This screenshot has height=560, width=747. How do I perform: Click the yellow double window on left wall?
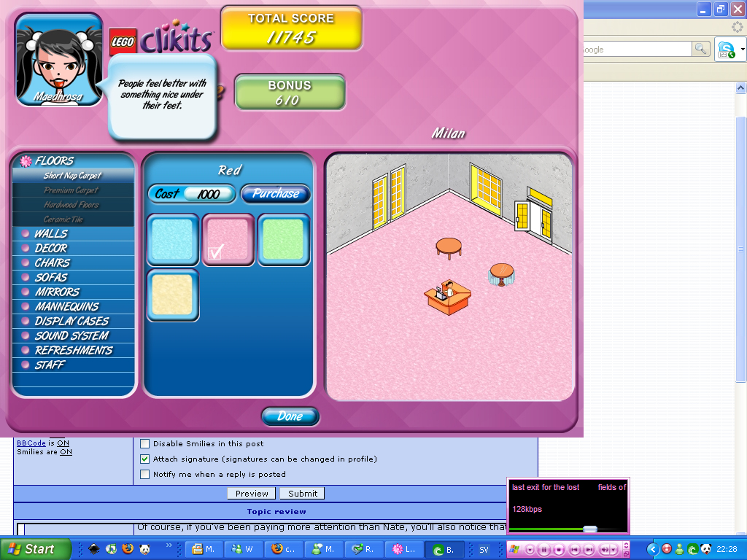(389, 197)
